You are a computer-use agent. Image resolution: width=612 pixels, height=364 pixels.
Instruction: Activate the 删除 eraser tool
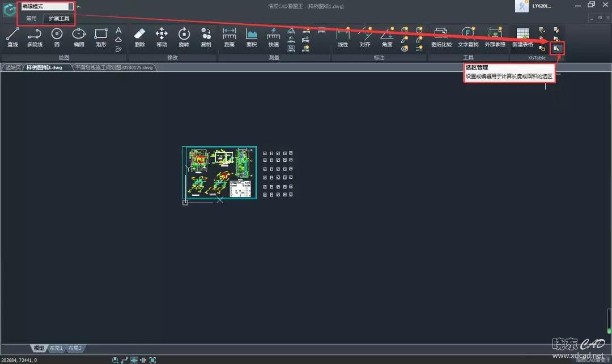(x=139, y=37)
